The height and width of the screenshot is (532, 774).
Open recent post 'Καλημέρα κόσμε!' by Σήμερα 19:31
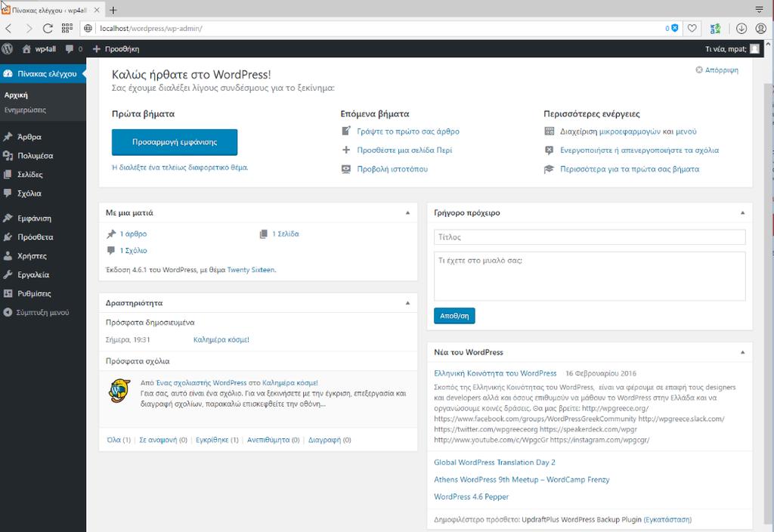[x=221, y=339]
